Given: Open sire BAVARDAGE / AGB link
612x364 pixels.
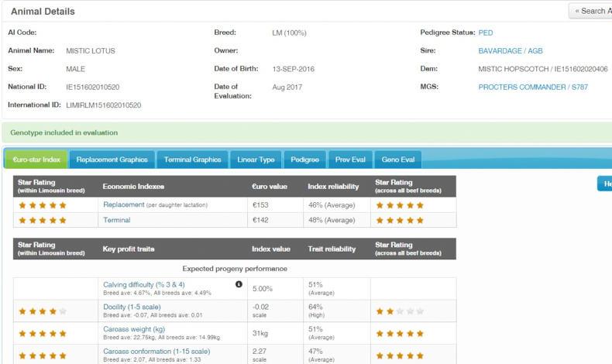Looking at the screenshot, I should (511, 51).
